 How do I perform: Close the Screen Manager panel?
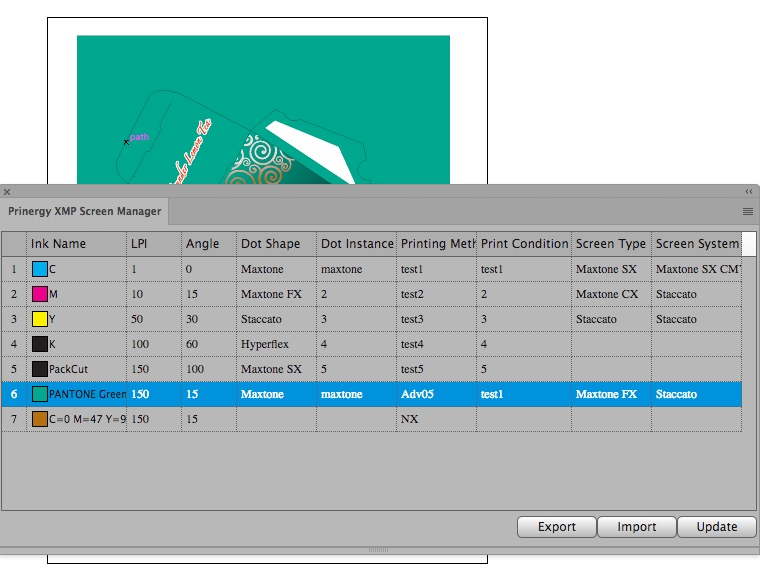(7, 191)
